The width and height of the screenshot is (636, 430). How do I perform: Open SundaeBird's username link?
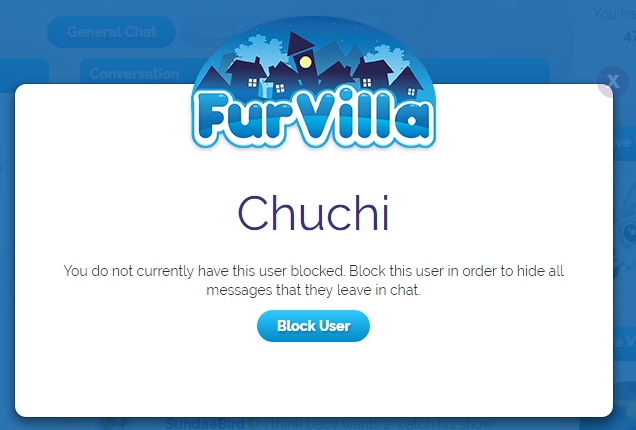[x=205, y=424]
